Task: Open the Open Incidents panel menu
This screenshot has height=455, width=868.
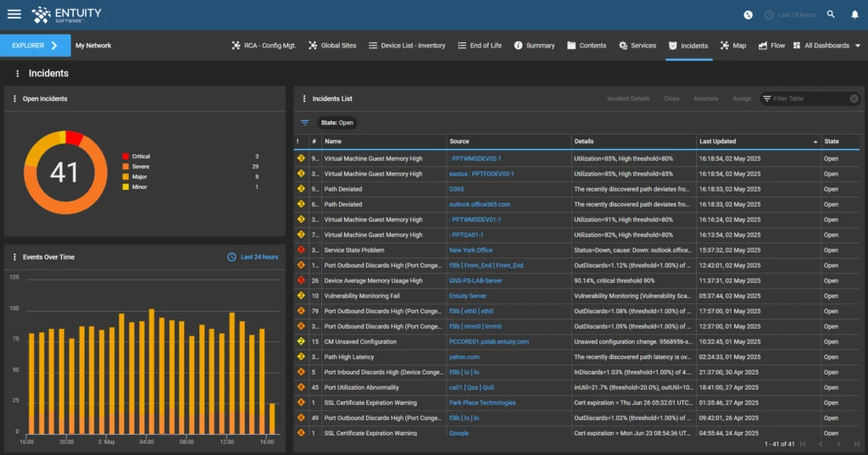Action: tap(14, 98)
